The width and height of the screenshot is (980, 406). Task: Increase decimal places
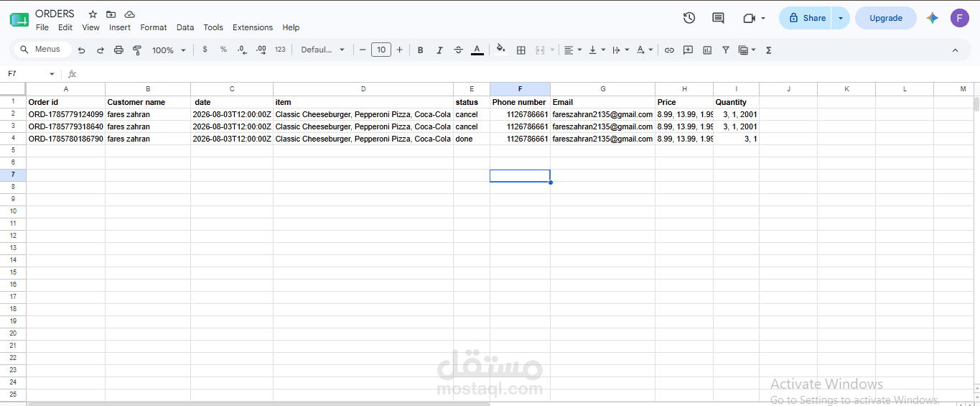(261, 50)
